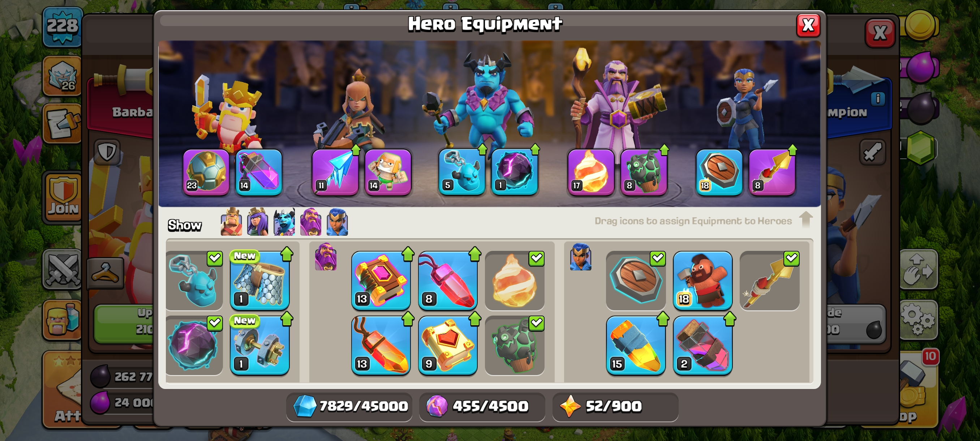
Task: Select the level 13 Eternal Tome
Action: pyautogui.click(x=381, y=281)
